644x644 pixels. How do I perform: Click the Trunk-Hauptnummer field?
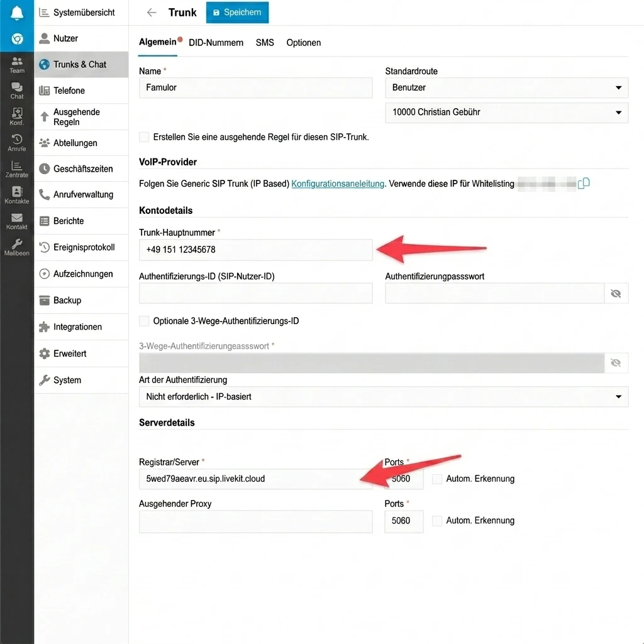(x=256, y=250)
